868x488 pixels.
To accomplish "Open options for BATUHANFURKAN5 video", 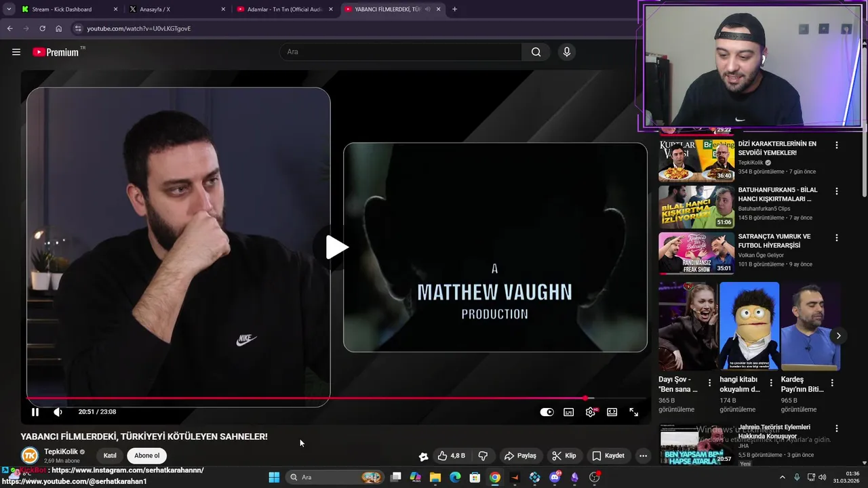I will tap(836, 191).
